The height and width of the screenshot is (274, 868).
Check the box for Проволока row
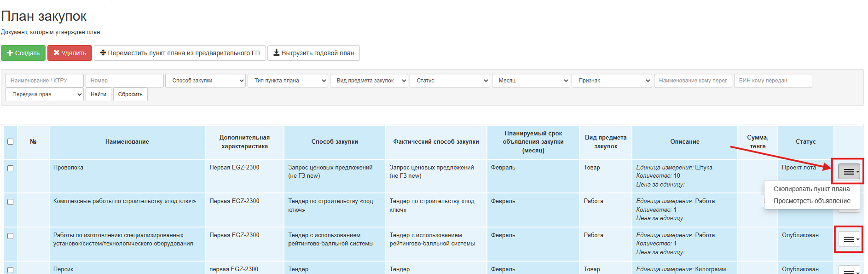click(11, 169)
